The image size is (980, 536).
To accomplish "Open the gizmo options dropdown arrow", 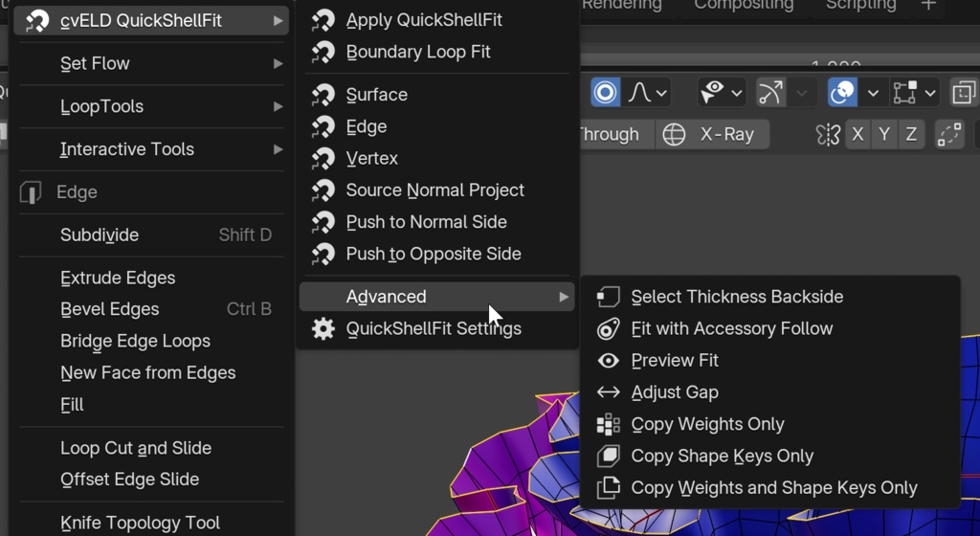I will 802,93.
